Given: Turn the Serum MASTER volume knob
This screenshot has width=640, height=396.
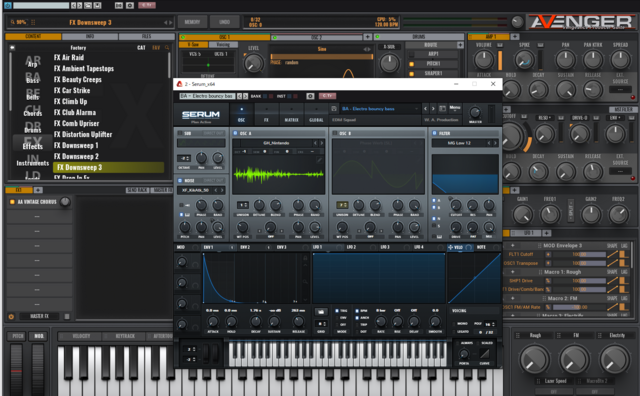Looking at the screenshot, I should pyautogui.click(x=475, y=112).
